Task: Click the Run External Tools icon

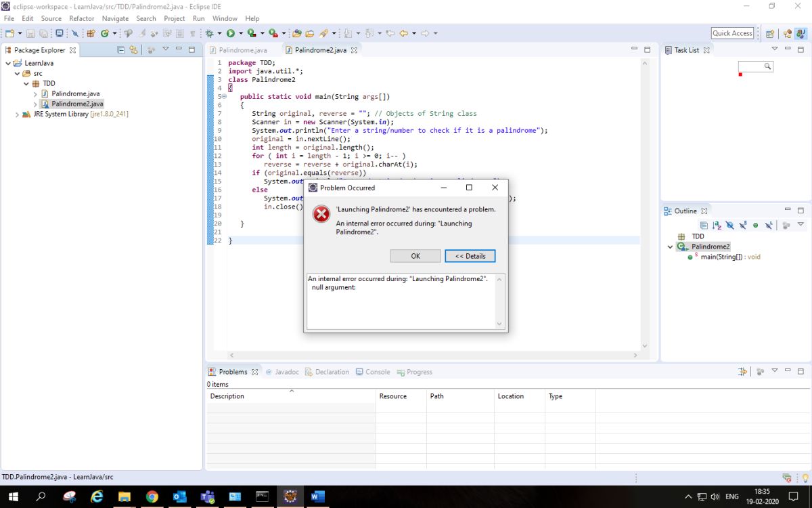Action: coord(273,33)
